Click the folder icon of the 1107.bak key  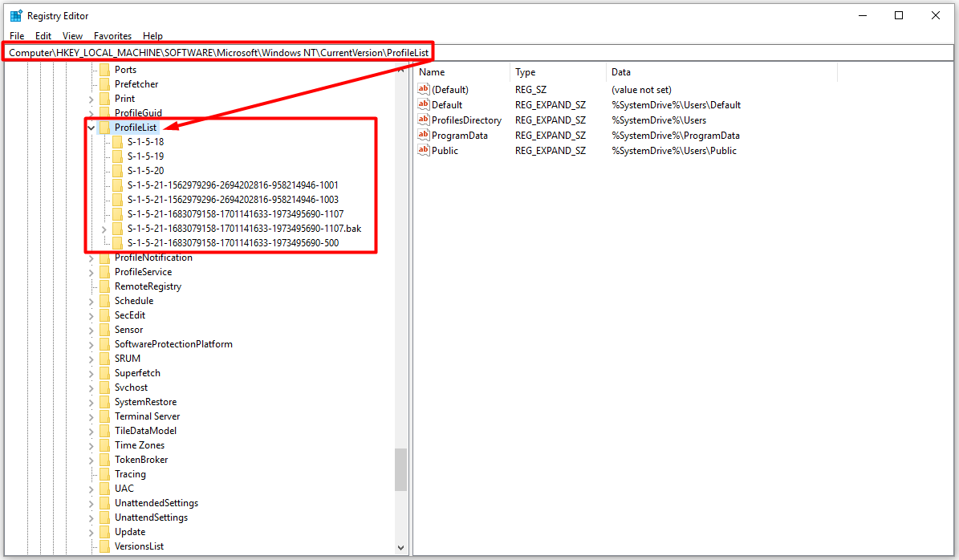[x=117, y=229]
